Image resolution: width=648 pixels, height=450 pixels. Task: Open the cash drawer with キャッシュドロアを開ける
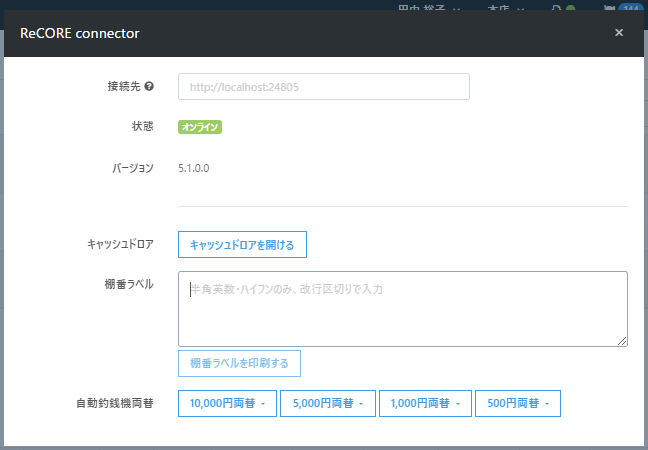click(242, 245)
